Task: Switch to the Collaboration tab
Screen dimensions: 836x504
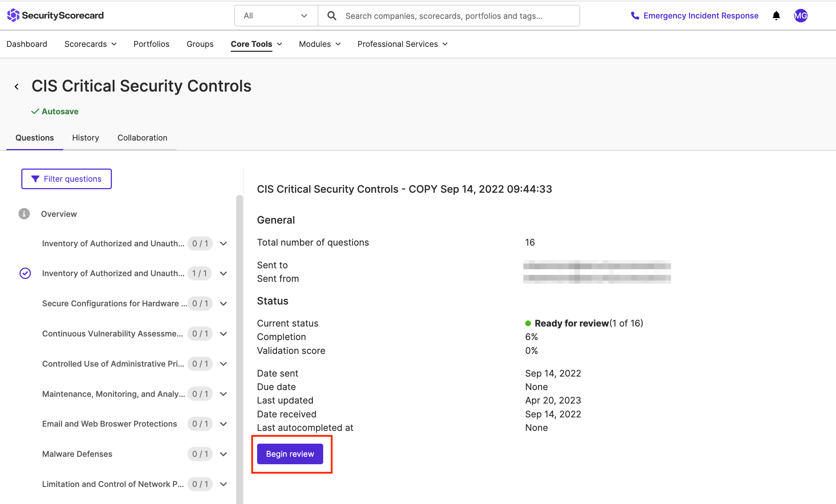Action: [x=142, y=138]
